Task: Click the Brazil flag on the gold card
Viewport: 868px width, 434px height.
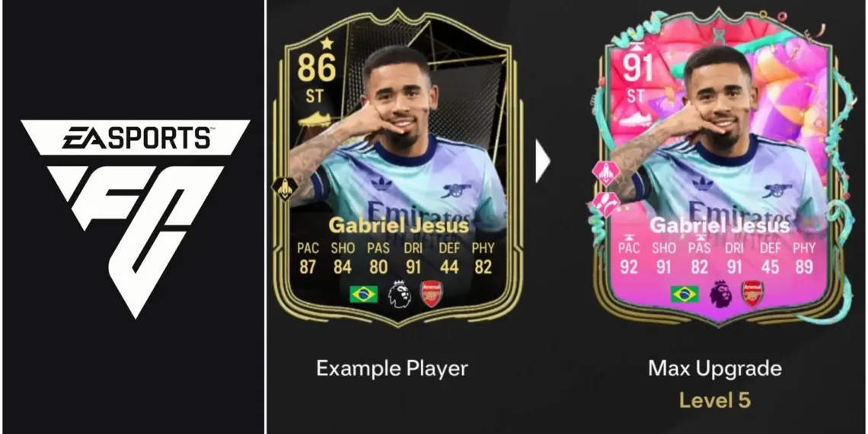Action: pos(364,294)
